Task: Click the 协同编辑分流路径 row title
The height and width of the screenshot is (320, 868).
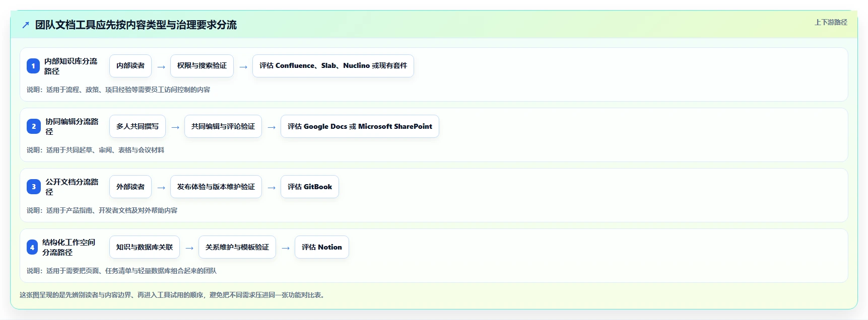Action: click(x=72, y=126)
